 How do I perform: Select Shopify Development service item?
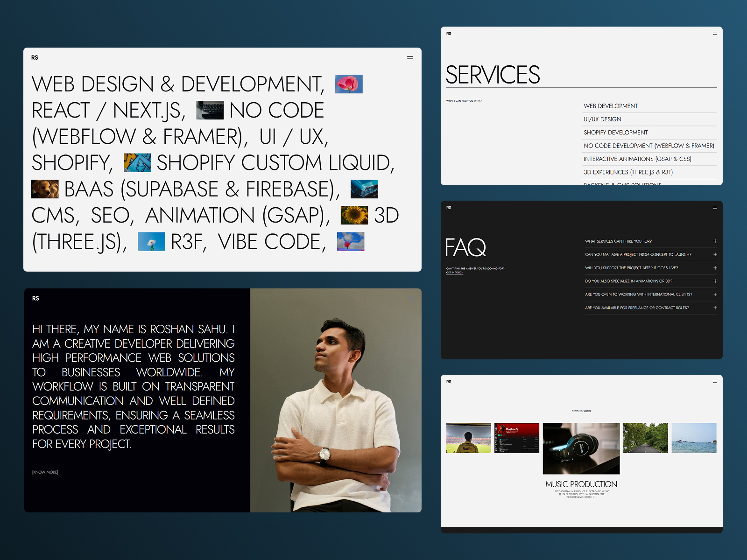[650, 133]
